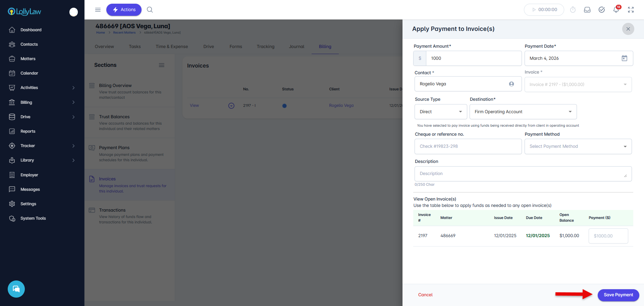
Task: Open the tasks checkmark circle icon
Action: (x=602, y=10)
